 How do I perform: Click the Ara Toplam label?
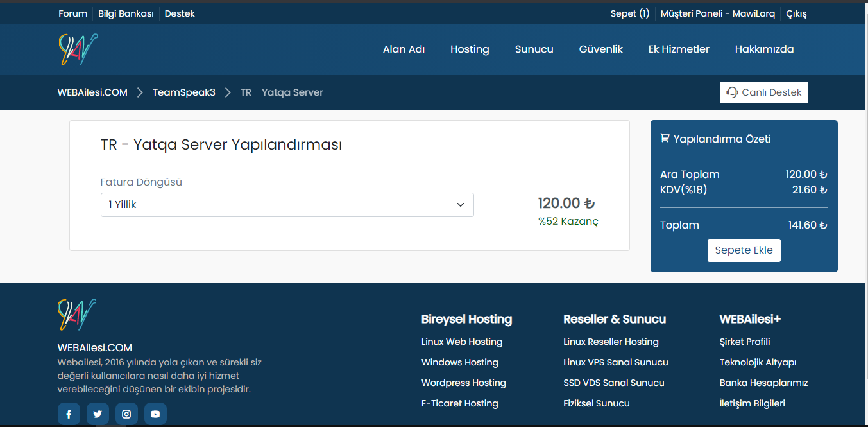[690, 174]
